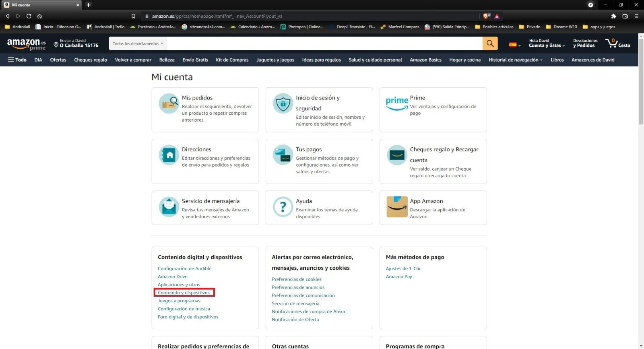Click the Spanish flag language selector
644x349 pixels.
(x=514, y=45)
